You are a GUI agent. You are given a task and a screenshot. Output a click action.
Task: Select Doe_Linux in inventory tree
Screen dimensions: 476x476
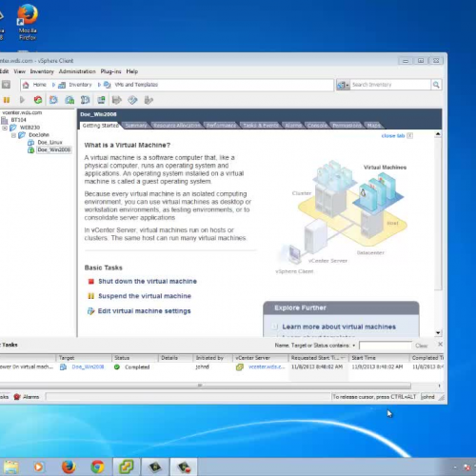click(x=50, y=143)
